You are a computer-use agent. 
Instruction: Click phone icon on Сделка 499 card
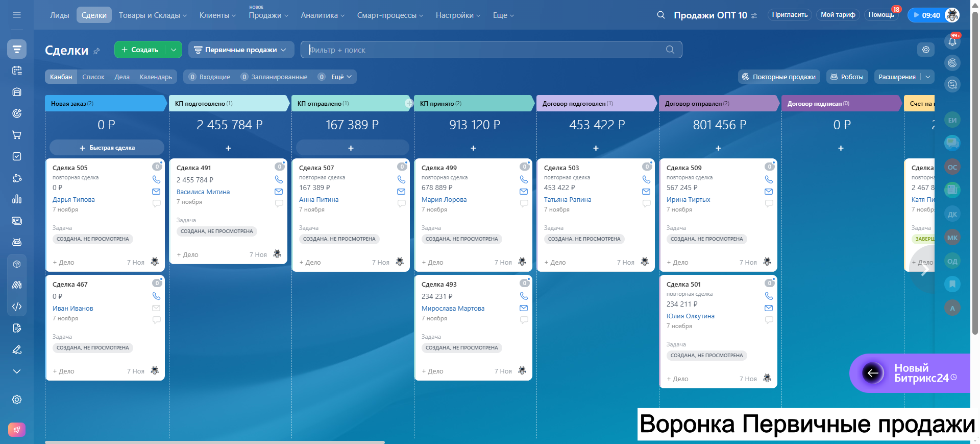coord(524,180)
